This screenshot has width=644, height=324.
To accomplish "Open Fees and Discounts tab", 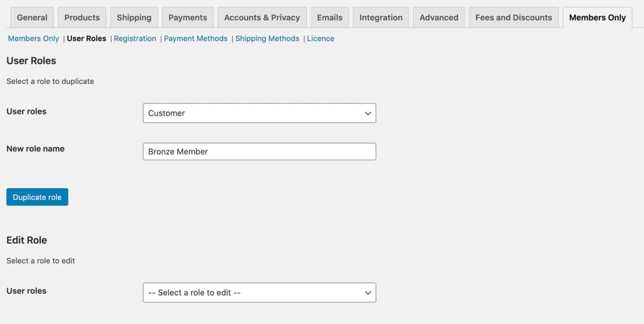I will coord(514,17).
